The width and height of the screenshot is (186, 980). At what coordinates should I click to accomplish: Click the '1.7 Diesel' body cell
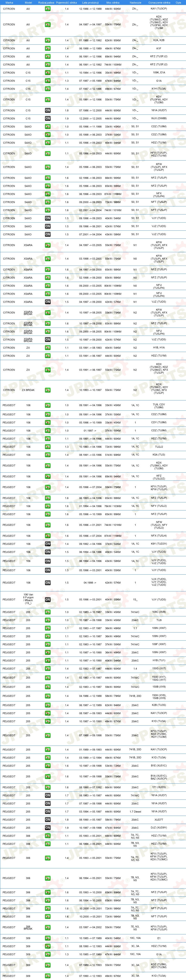coord(135,812)
